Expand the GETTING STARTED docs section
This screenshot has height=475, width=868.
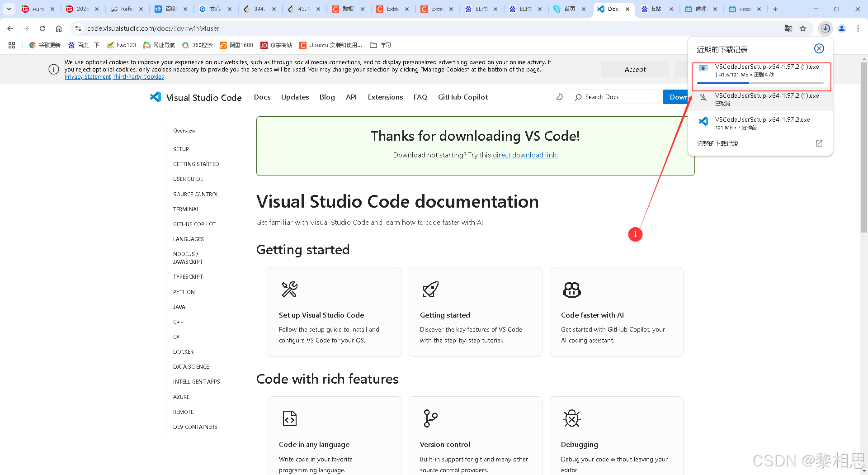click(196, 164)
